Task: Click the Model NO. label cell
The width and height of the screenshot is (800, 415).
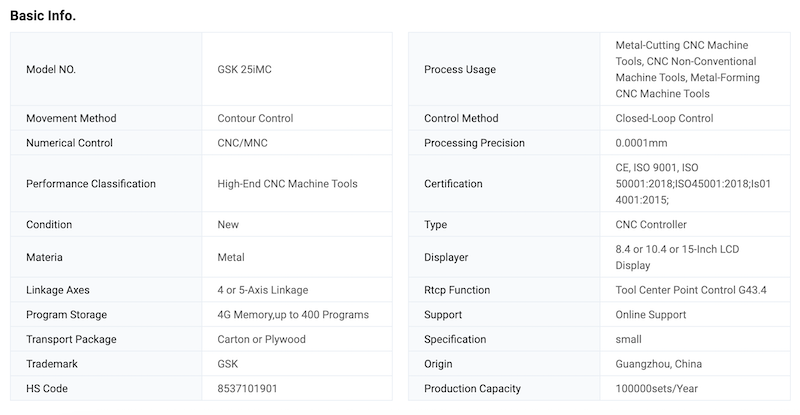Action: click(51, 69)
